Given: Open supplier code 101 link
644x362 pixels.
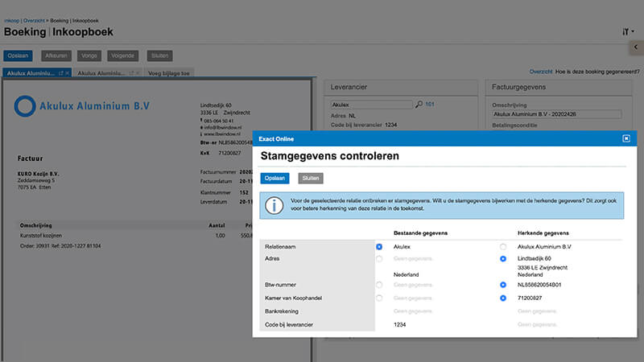Looking at the screenshot, I should click(430, 105).
